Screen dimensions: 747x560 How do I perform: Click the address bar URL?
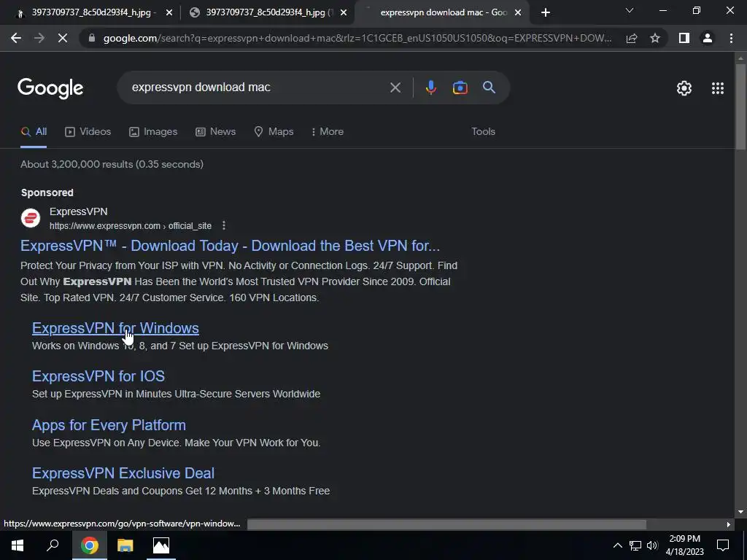[357, 38]
